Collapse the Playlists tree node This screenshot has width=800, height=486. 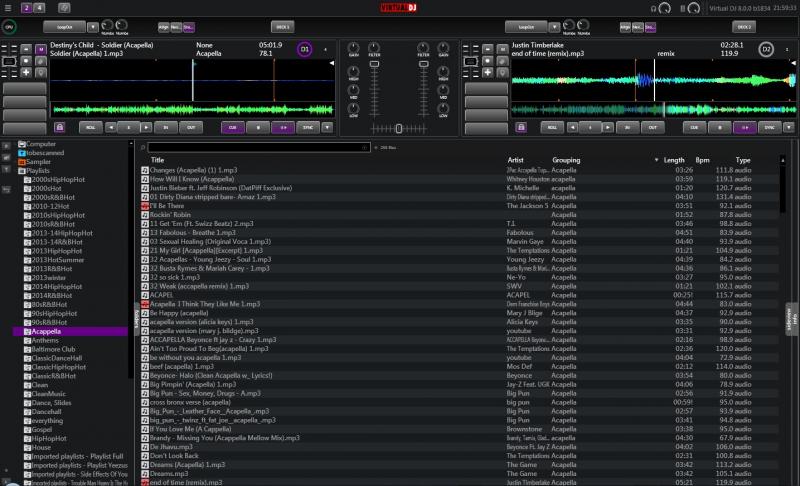pos(21,171)
